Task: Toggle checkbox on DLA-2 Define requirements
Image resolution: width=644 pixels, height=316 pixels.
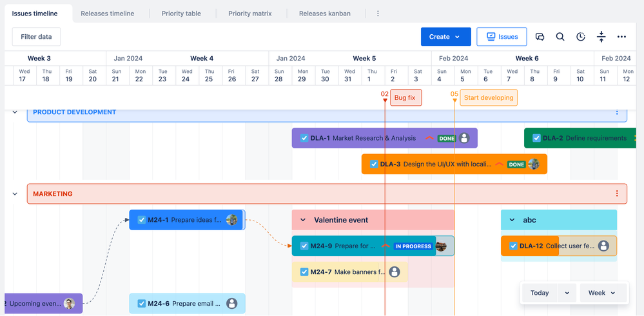Action: pyautogui.click(x=536, y=138)
